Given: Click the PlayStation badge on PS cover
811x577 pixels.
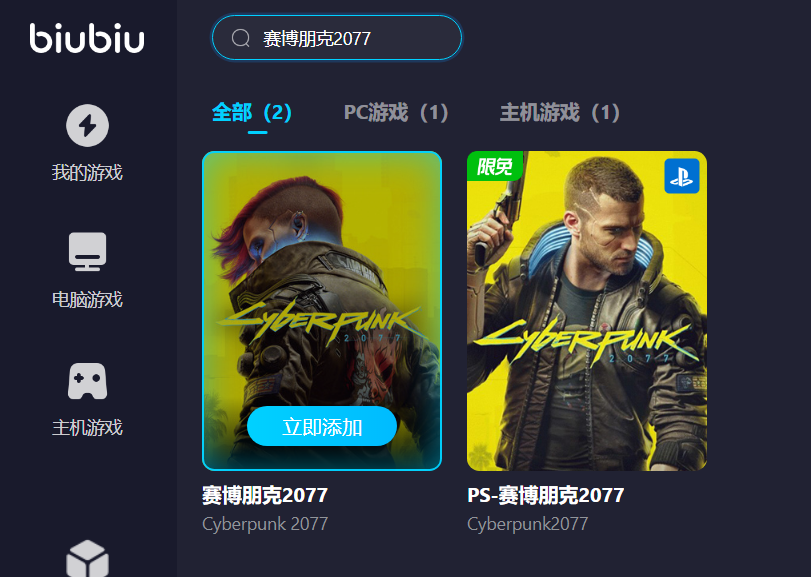Looking at the screenshot, I should click(682, 176).
